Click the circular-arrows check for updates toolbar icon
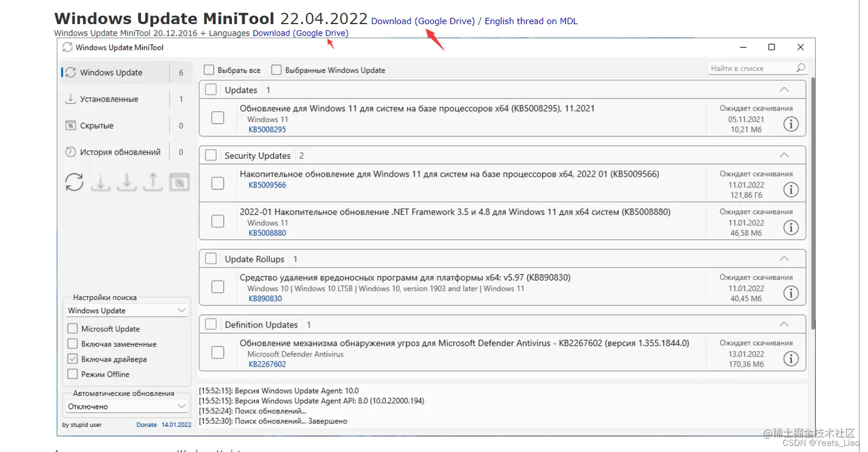 (74, 182)
